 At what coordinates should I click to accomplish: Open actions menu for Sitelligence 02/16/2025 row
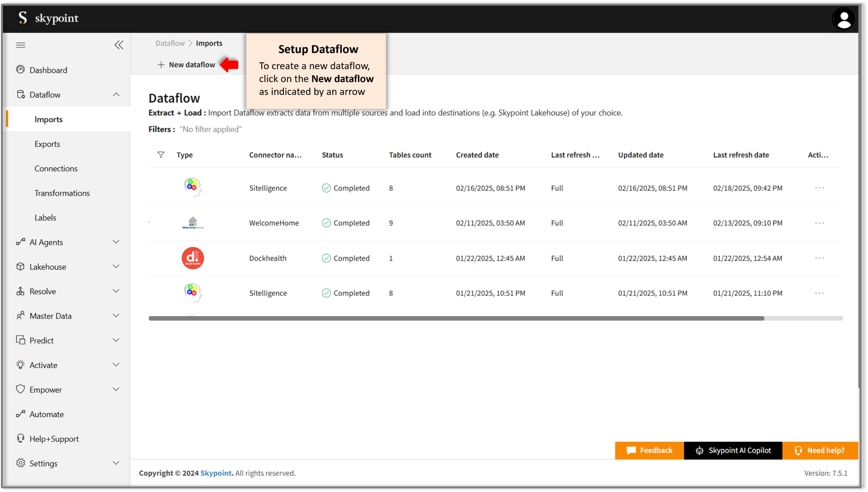pos(819,188)
